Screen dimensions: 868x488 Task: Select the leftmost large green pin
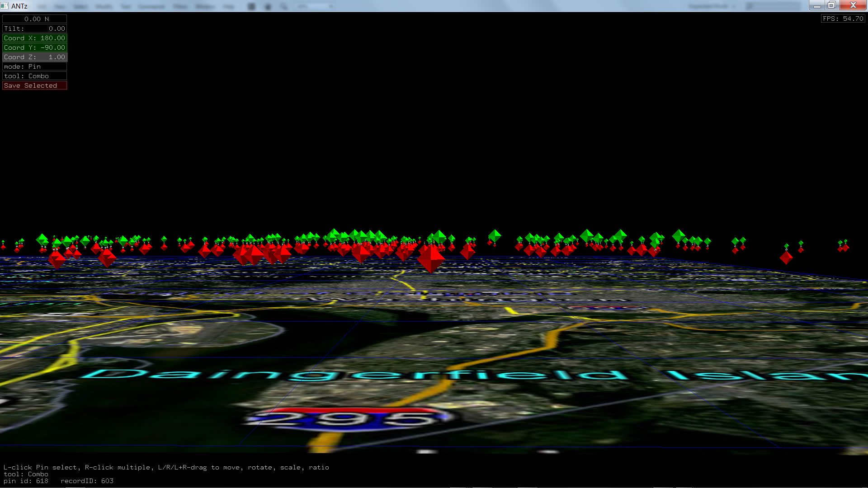(x=42, y=239)
